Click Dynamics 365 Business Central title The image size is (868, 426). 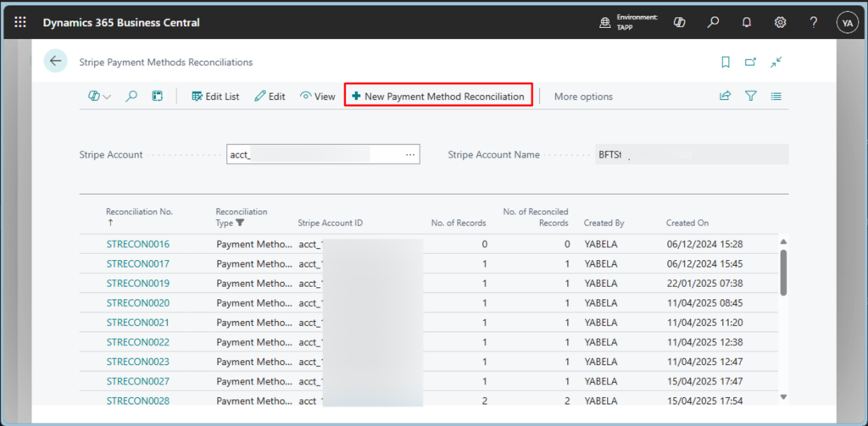[x=121, y=23]
